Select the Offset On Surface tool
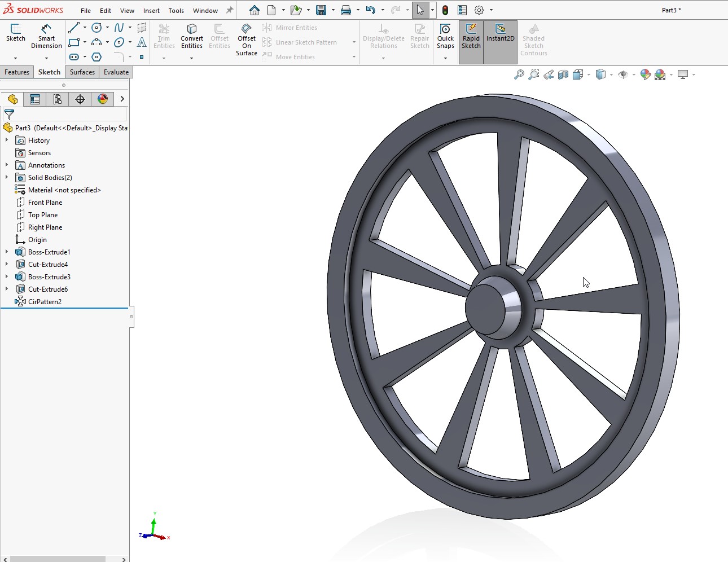The height and width of the screenshot is (562, 728). point(247,39)
